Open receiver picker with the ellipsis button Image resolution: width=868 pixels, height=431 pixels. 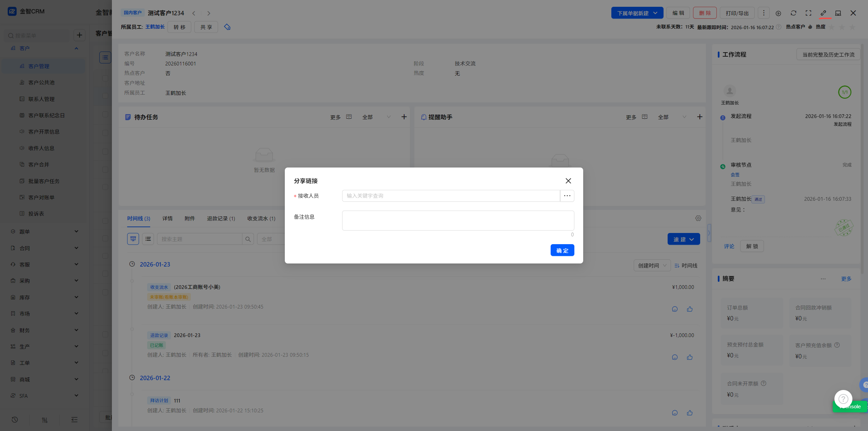567,196
